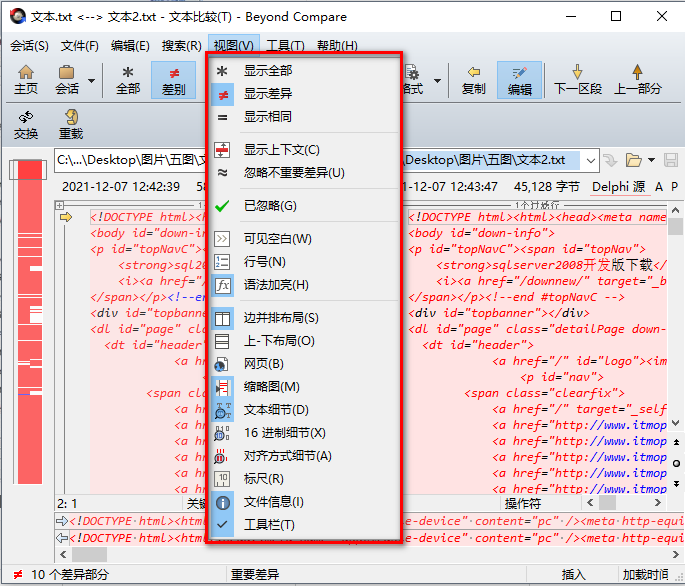Viewport: 685px width, 586px height.
Task: Choose 16 进制细节(X) hex details
Action: [304, 433]
